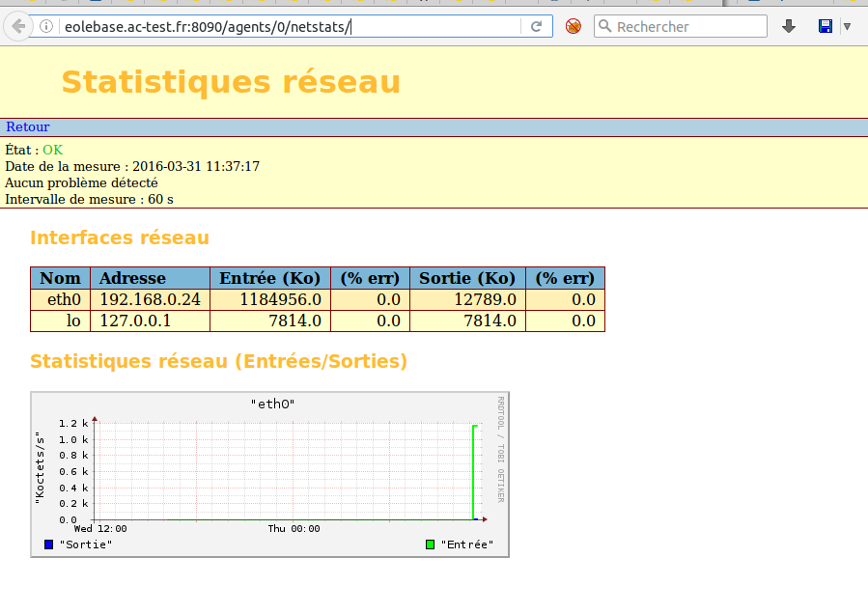Reload the page with the refresh icon
Image resolution: width=868 pixels, height=614 pixels.
point(536,27)
